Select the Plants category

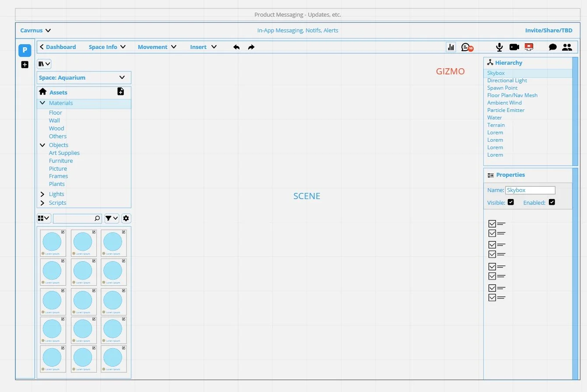tap(57, 184)
